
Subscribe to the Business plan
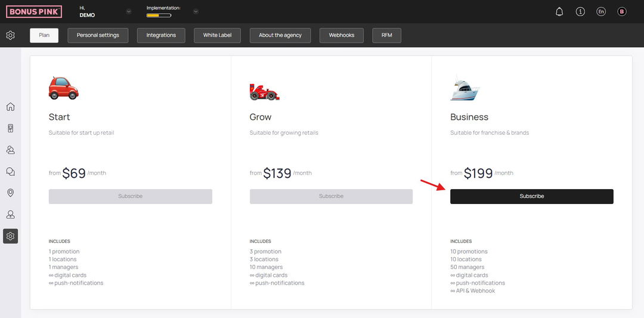[x=532, y=196]
